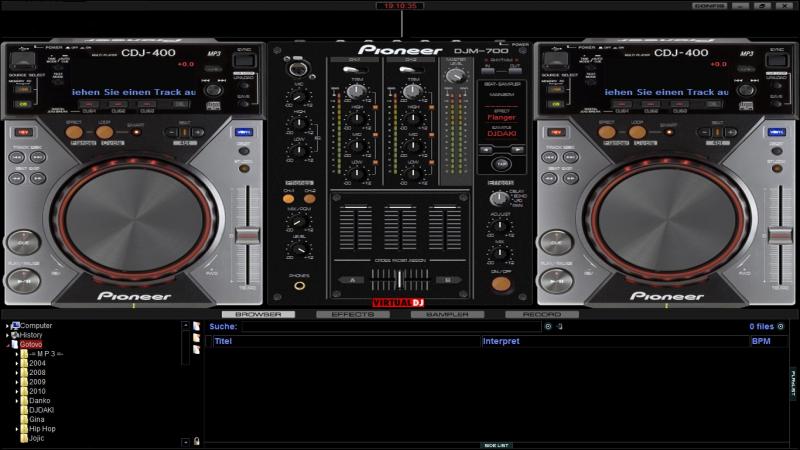Toggle the effect ON/OFF orange button

pyautogui.click(x=501, y=284)
